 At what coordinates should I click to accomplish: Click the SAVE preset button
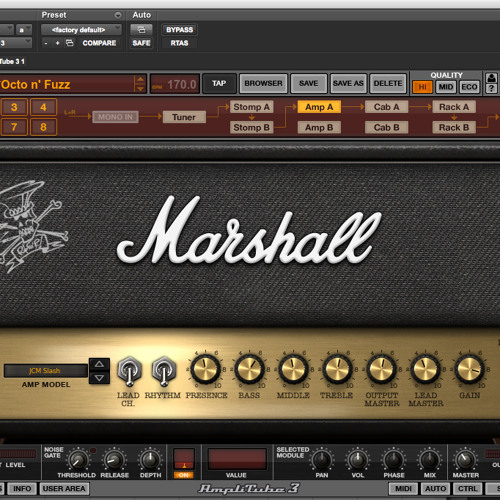click(308, 83)
